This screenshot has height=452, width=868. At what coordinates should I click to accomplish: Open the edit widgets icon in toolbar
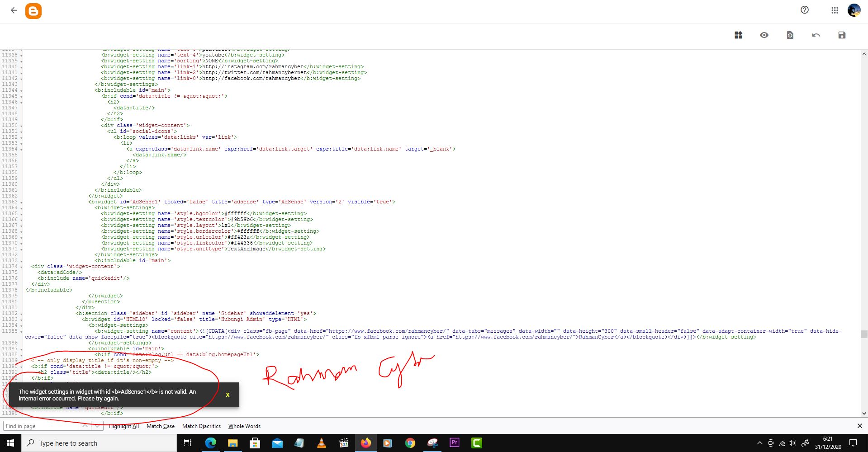738,35
